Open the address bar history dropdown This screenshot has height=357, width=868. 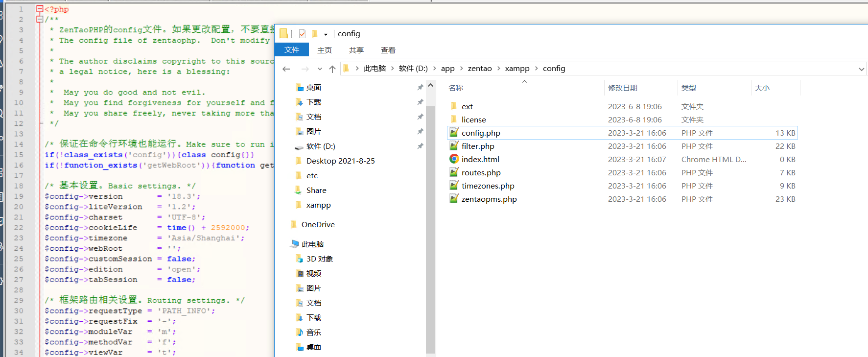[861, 69]
